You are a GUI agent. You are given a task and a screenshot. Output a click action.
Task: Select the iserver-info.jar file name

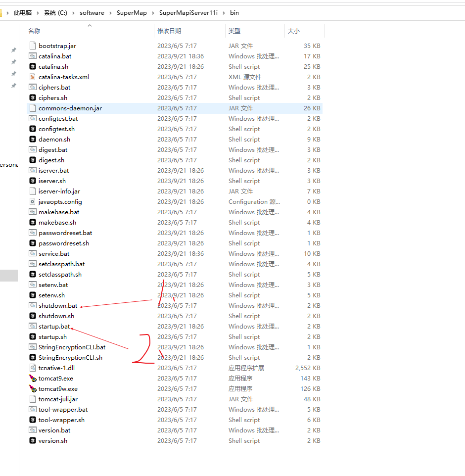(59, 191)
